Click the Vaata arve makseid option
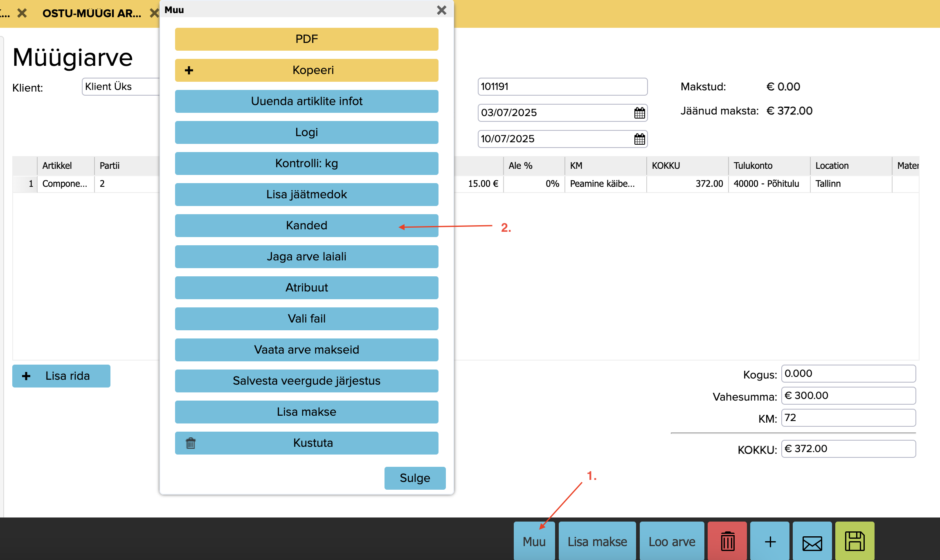The height and width of the screenshot is (560, 940). (x=306, y=349)
